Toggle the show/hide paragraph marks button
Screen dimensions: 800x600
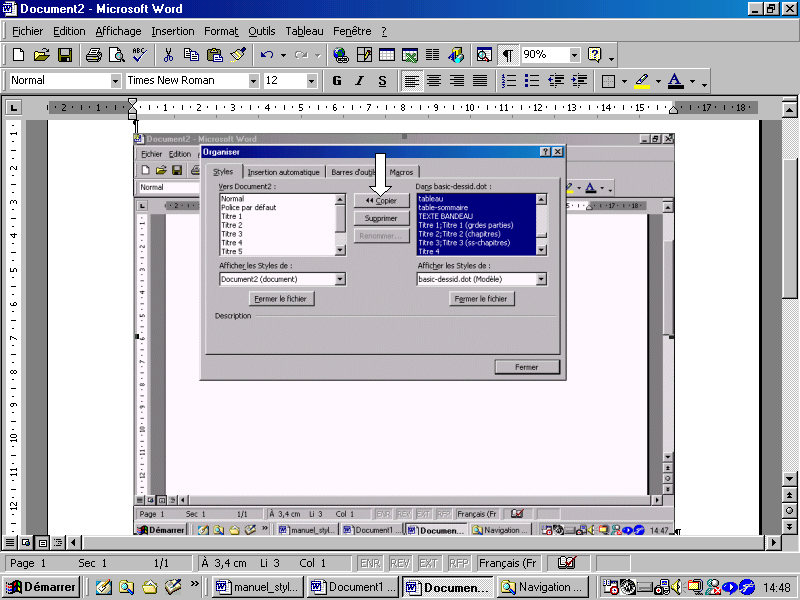[508, 55]
